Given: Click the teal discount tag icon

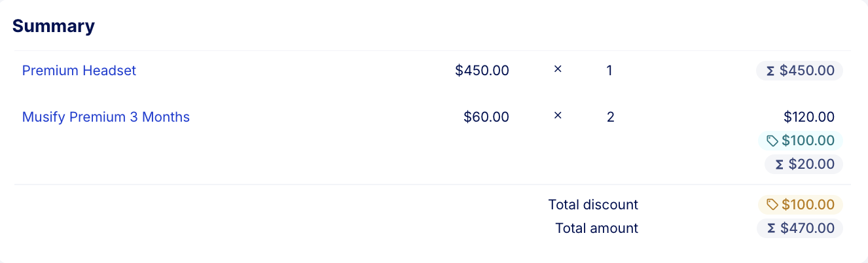Looking at the screenshot, I should point(772,141).
